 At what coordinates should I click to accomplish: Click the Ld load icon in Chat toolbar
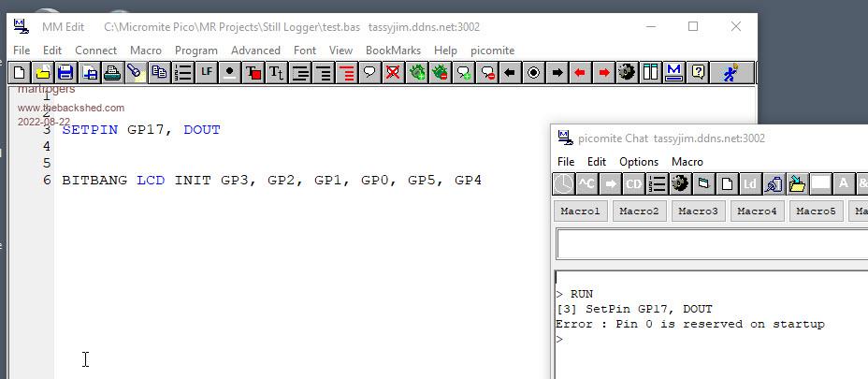click(x=750, y=183)
